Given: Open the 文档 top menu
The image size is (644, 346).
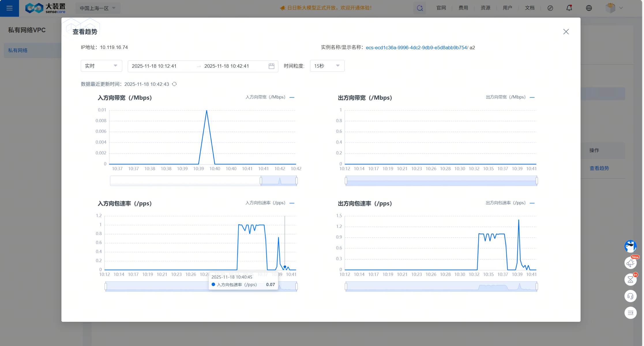Looking at the screenshot, I should [530, 8].
